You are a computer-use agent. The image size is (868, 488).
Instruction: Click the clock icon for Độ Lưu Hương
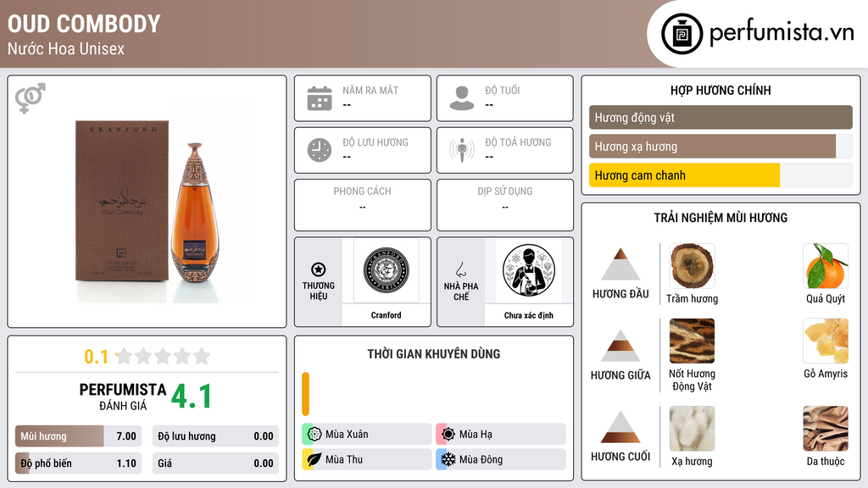320,150
